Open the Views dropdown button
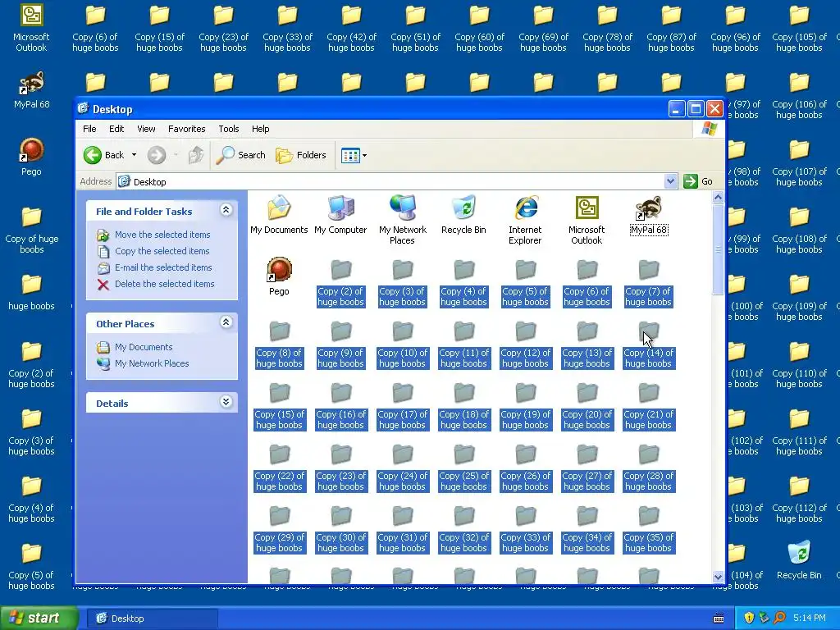The height and width of the screenshot is (630, 840). coord(354,155)
